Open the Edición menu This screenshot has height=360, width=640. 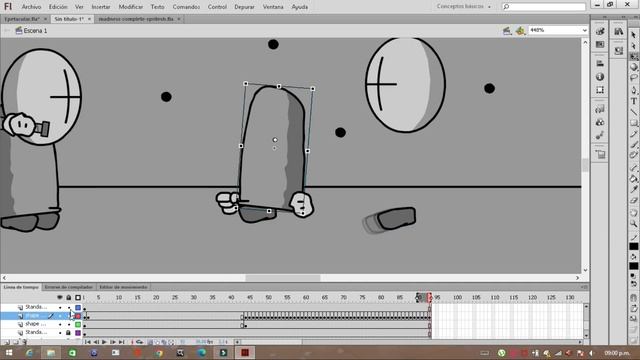point(58,7)
